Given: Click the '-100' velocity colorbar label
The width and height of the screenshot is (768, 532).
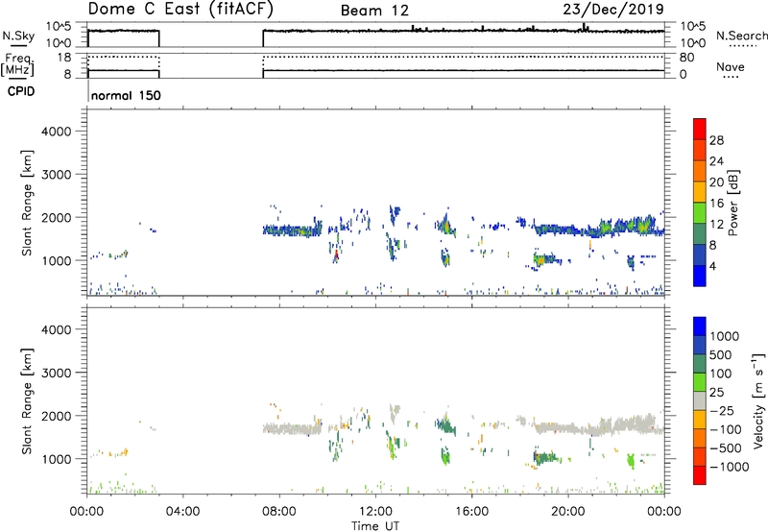Looking at the screenshot, I should click(x=726, y=429).
